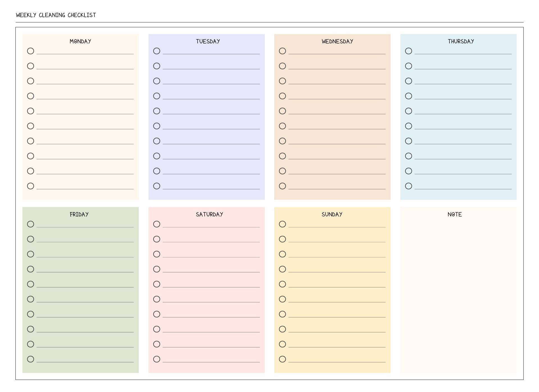
Task: Check the second circle under THURSDAY
Action: 408,66
